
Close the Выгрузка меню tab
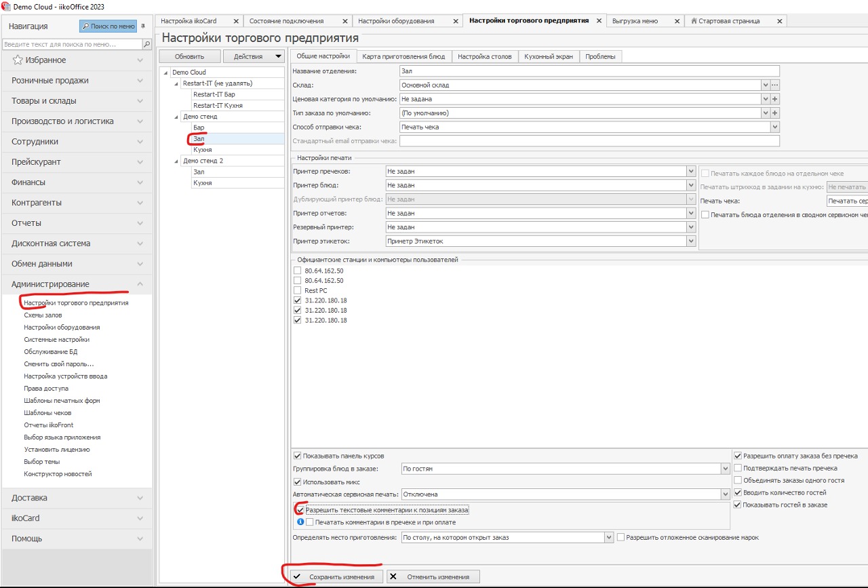[675, 21]
